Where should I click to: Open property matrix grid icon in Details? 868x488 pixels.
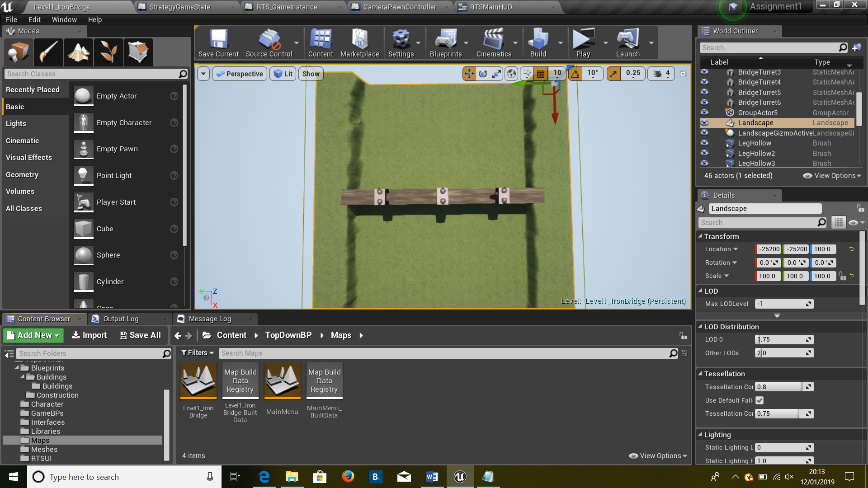[x=839, y=222]
